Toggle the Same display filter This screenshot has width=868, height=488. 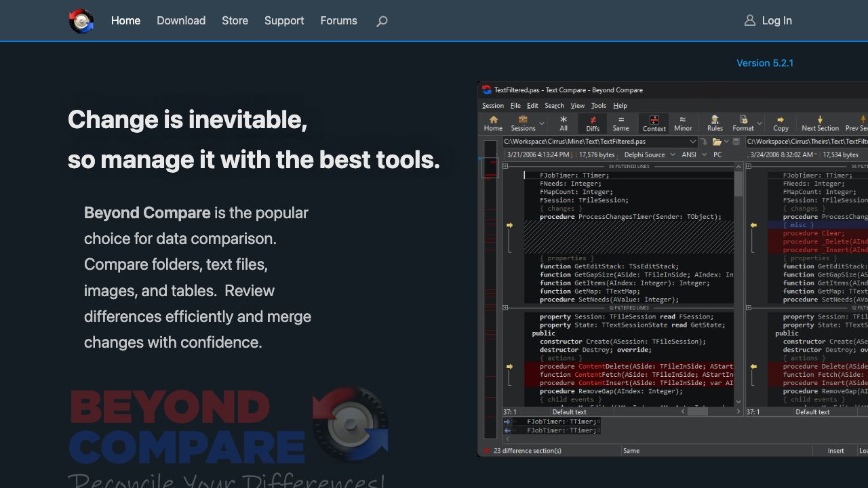[620, 123]
